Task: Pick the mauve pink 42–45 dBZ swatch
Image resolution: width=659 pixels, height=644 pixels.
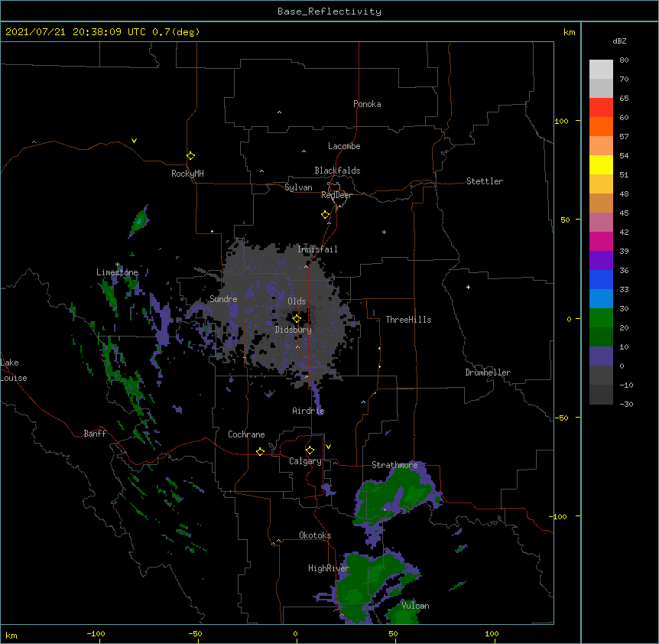Action: tap(601, 222)
